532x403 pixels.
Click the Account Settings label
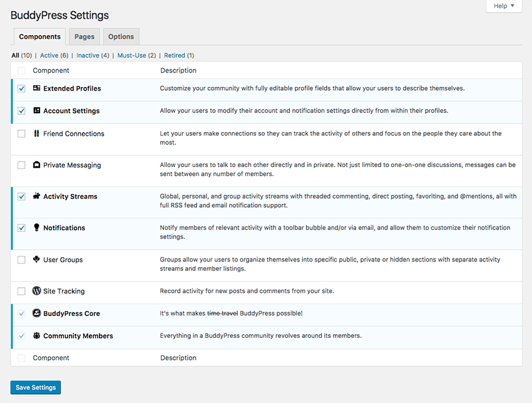71,111
